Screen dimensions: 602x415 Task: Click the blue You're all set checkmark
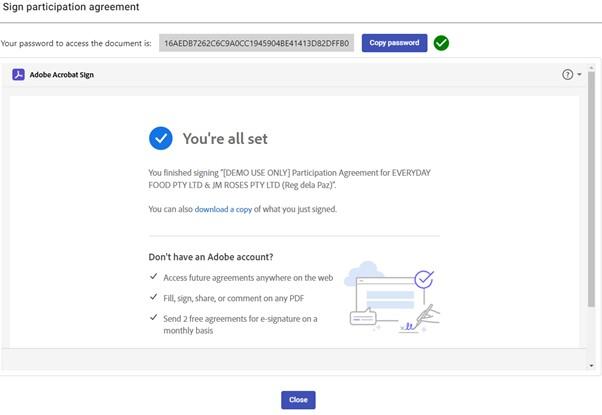pyautogui.click(x=160, y=138)
